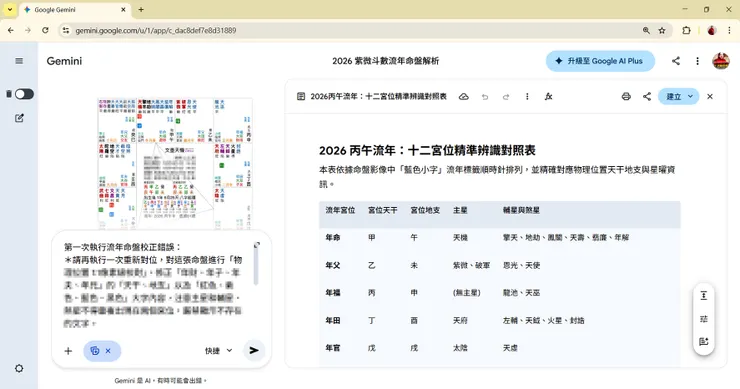Image resolution: width=740 pixels, height=389 pixels.
Task: Click the conversation title 2026 紫微斗數流年命盤解析
Action: [386, 61]
